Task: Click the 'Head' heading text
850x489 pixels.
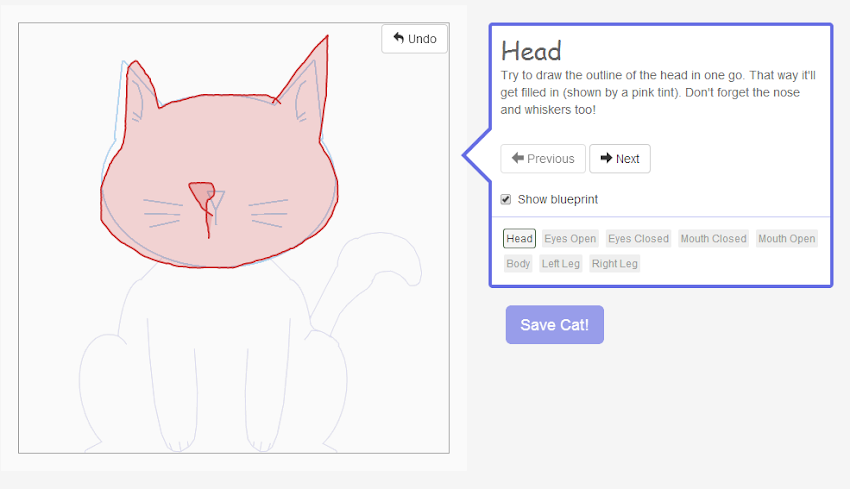Action: click(531, 52)
